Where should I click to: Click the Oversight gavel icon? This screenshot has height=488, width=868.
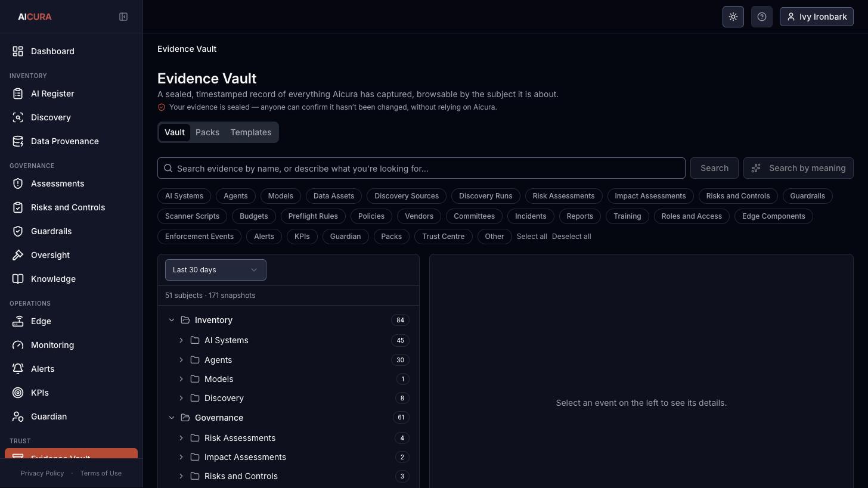coord(18,255)
